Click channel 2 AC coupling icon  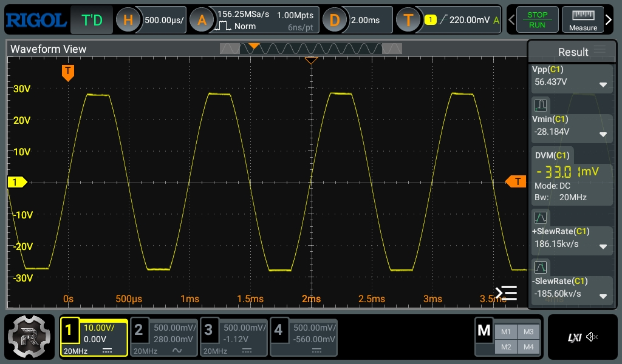pyautogui.click(x=177, y=351)
